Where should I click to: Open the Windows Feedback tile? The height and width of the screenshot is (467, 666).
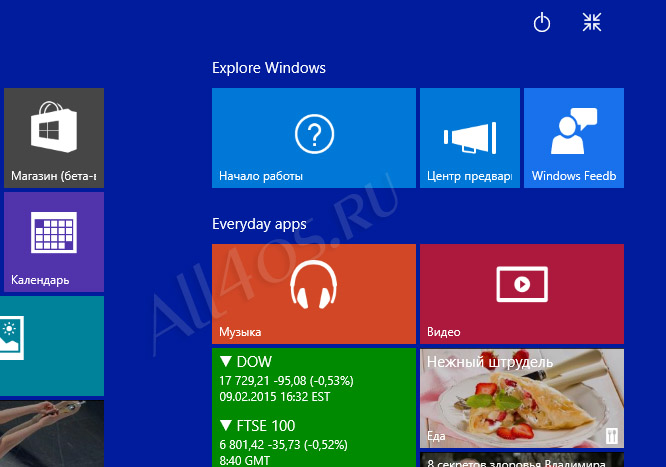574,138
